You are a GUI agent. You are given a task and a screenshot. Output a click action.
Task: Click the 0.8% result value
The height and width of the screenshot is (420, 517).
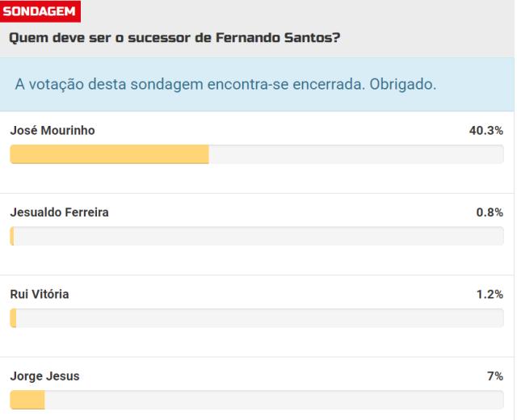[x=490, y=212]
